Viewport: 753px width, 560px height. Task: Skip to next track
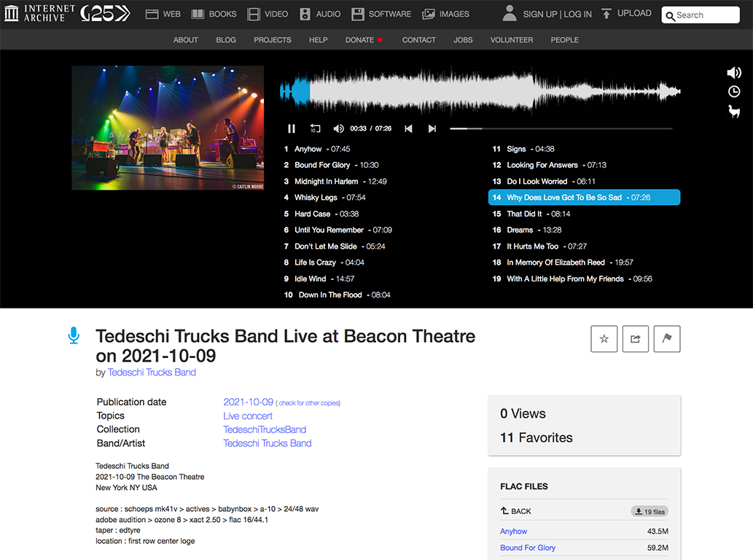[x=432, y=129]
